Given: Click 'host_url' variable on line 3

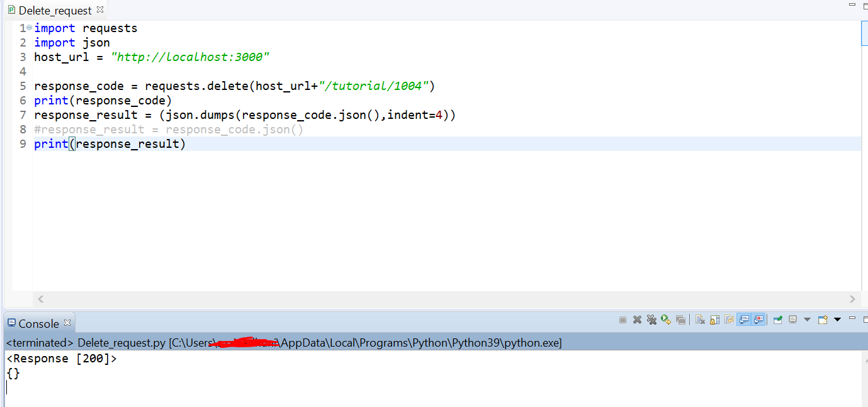Looking at the screenshot, I should 62,57.
